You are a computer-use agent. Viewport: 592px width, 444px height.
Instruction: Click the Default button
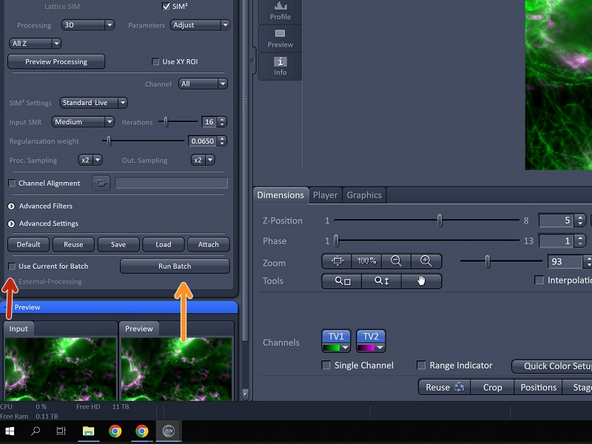28,245
